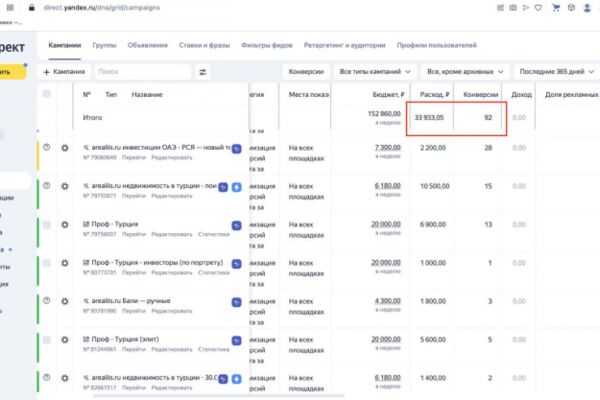This screenshot has width=600, height=400.
Task: Click the browser address bar URL
Action: pos(101,8)
